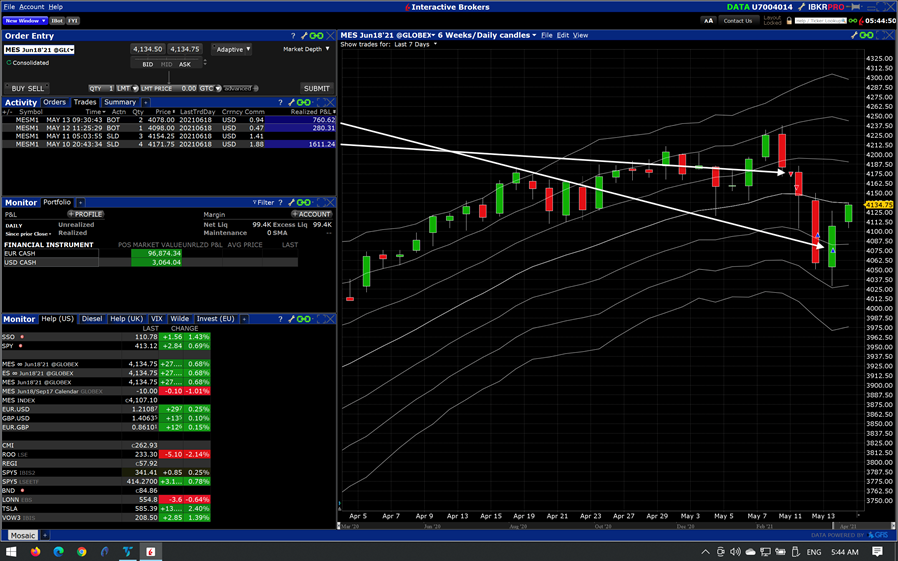Click the Contact Us button
The width and height of the screenshot is (898, 561).
coord(738,20)
